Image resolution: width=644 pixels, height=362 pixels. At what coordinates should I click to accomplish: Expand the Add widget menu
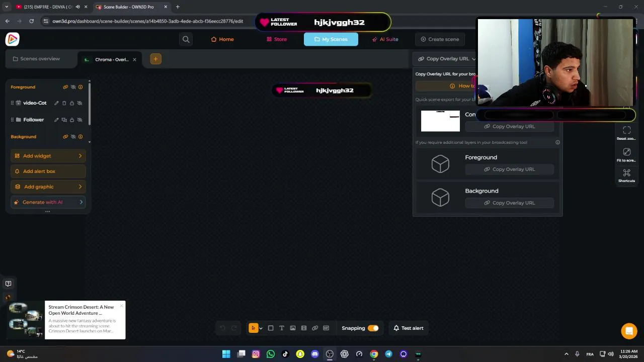pos(48,156)
